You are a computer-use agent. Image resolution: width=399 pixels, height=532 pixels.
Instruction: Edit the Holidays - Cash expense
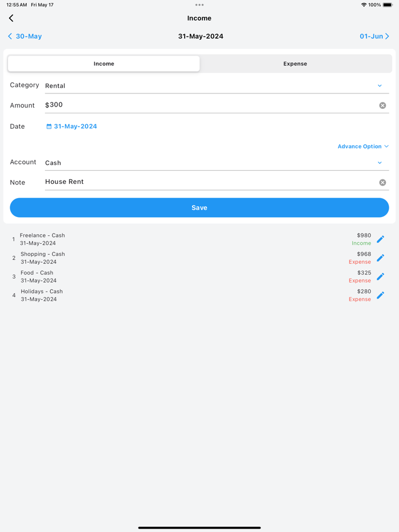[380, 295]
